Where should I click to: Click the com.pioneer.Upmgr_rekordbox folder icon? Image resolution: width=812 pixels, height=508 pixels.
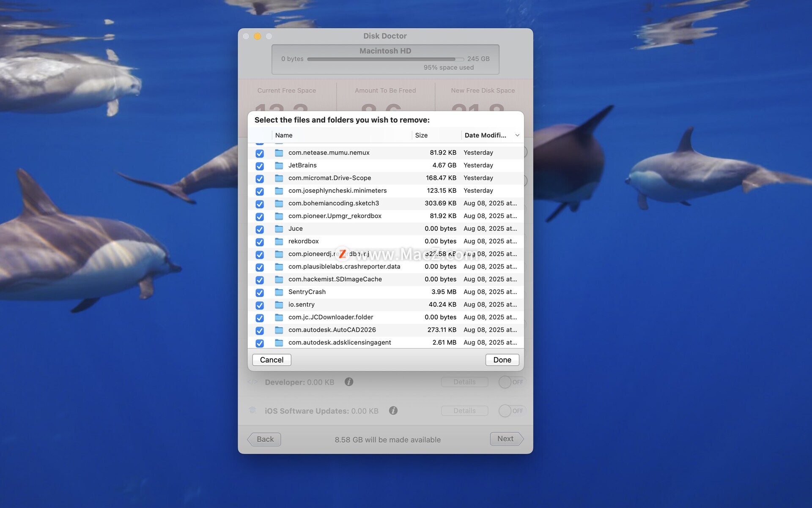[279, 216]
